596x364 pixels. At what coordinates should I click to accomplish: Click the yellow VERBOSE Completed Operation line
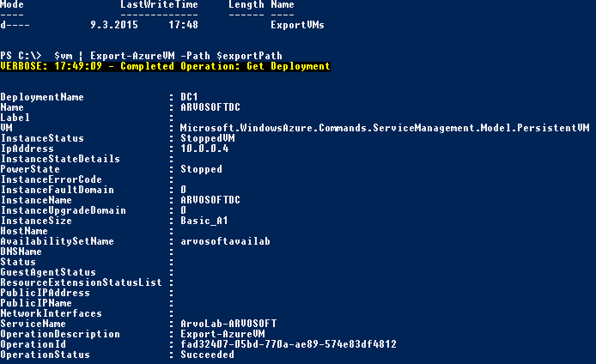[x=165, y=66]
